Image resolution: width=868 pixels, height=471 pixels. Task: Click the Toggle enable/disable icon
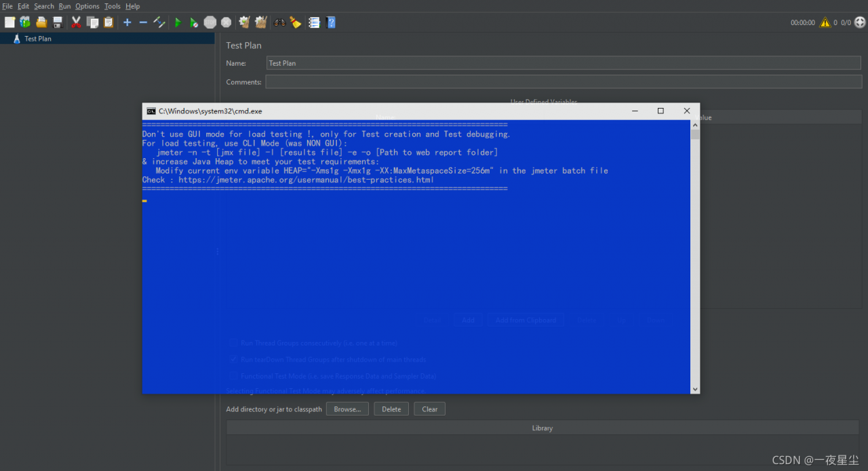click(159, 22)
